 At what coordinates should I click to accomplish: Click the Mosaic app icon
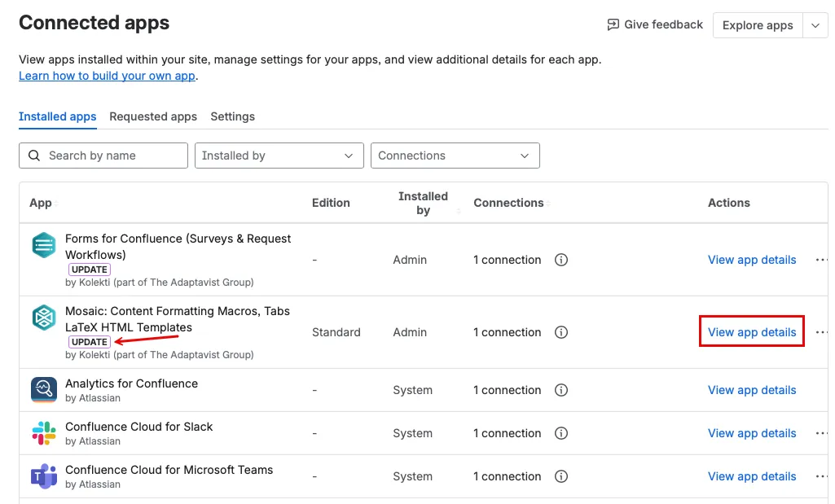(x=44, y=318)
